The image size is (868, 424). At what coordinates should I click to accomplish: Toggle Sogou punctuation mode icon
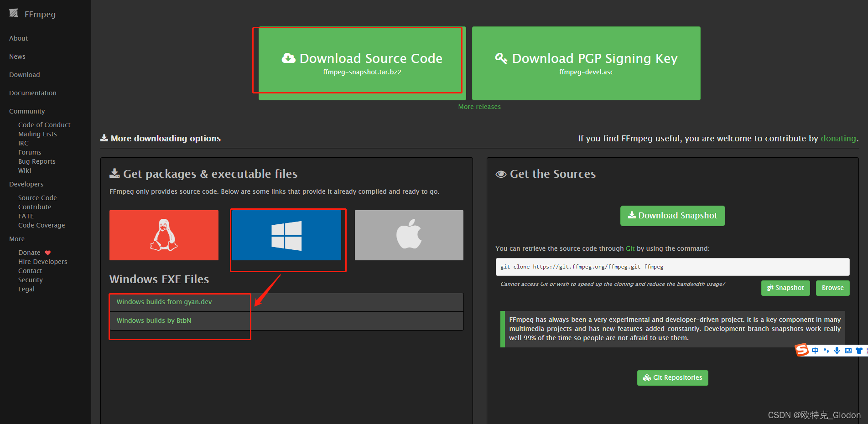(x=826, y=351)
